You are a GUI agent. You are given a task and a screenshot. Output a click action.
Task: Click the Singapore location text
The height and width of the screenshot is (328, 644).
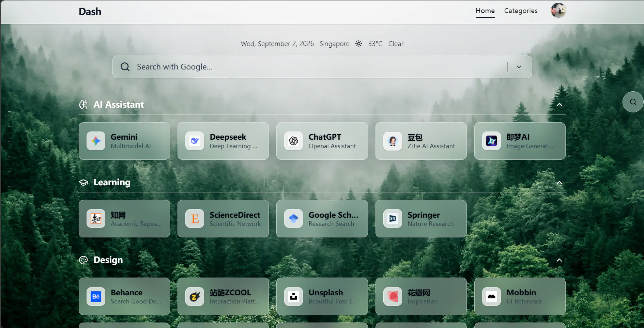point(334,44)
